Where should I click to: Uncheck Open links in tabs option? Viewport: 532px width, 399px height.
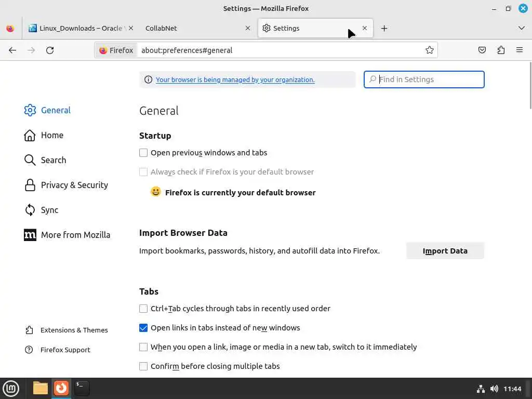143,328
